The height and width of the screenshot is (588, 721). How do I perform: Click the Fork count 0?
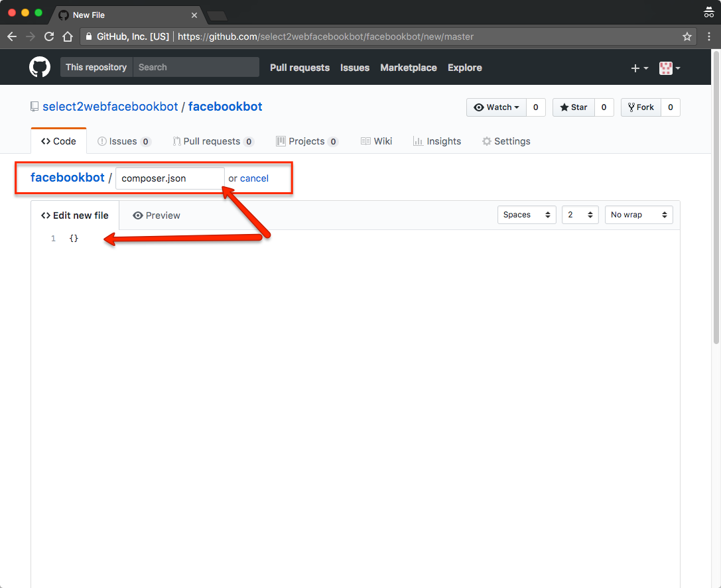(x=671, y=107)
